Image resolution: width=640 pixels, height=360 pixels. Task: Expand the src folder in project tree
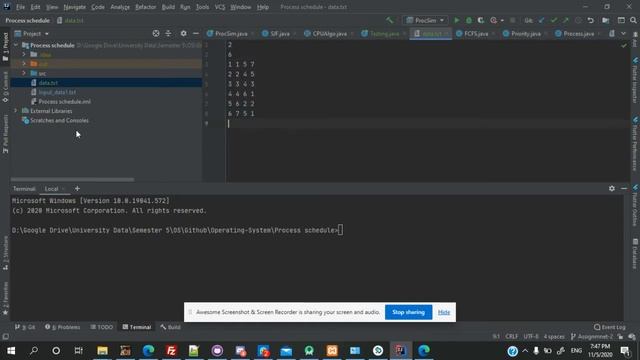[x=24, y=73]
